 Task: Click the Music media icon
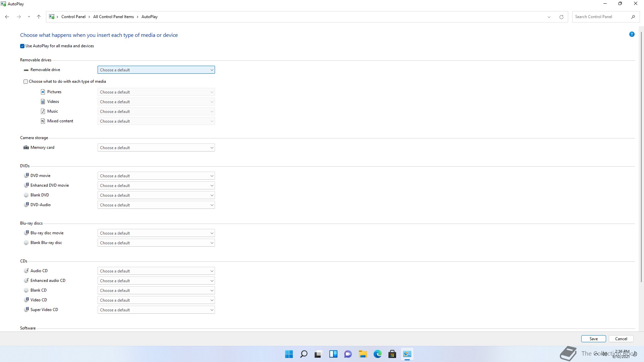pyautogui.click(x=43, y=111)
